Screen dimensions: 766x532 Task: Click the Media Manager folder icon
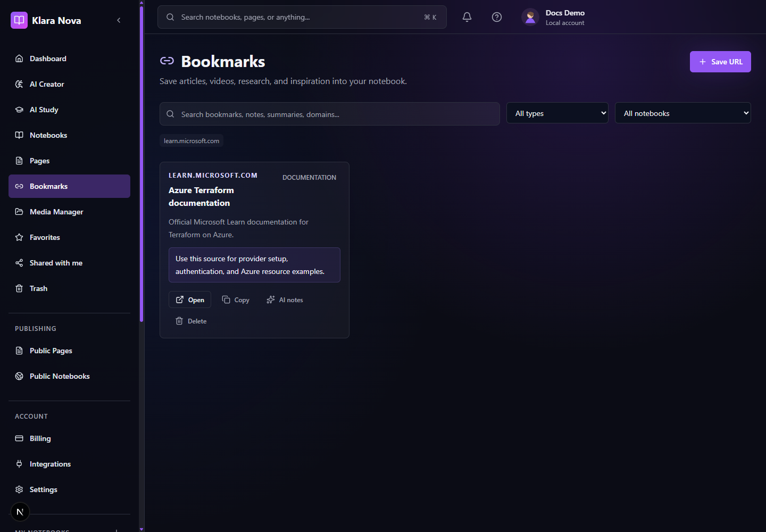tap(19, 212)
